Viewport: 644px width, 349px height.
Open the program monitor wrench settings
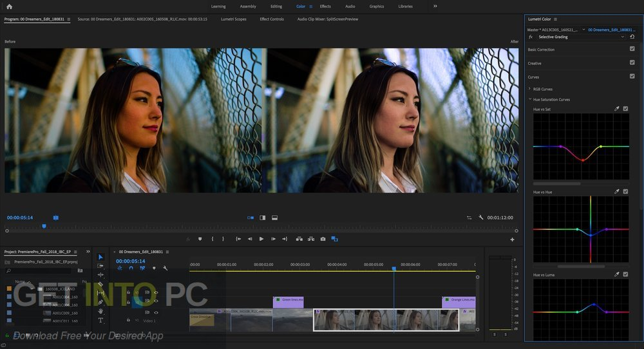[x=480, y=218]
